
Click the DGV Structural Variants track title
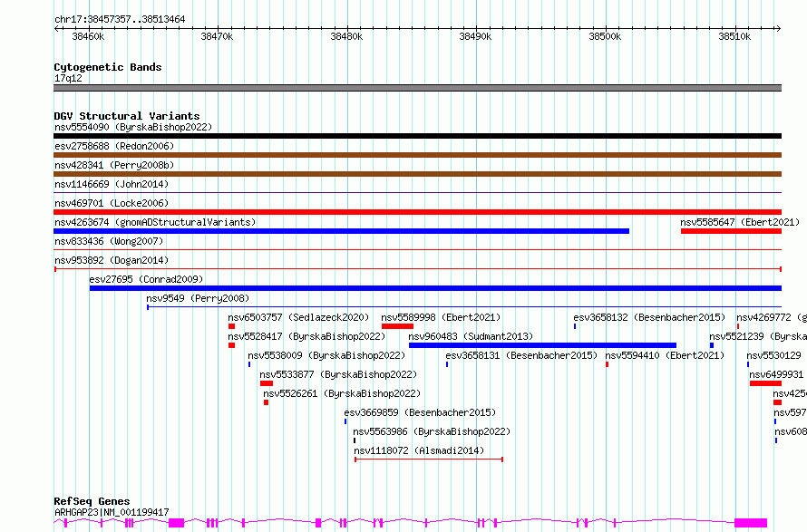(x=127, y=116)
